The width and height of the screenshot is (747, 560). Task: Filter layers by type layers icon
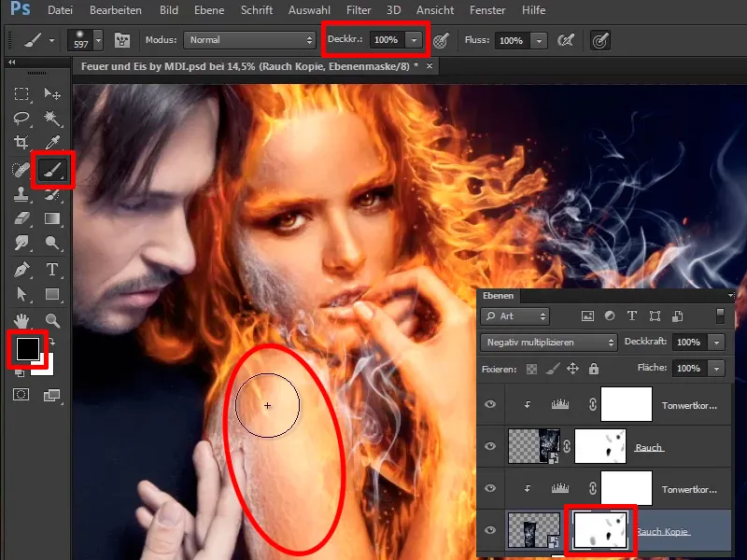[x=632, y=315]
